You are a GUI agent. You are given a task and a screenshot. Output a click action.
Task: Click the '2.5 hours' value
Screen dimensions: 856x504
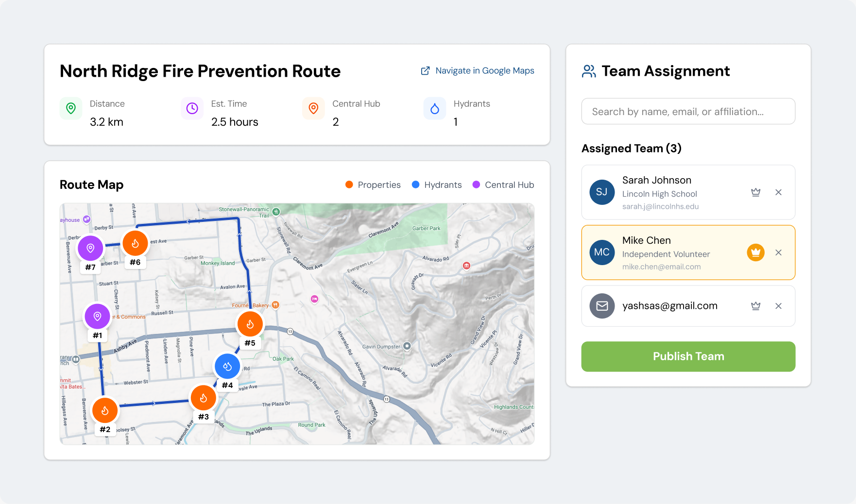[235, 122]
